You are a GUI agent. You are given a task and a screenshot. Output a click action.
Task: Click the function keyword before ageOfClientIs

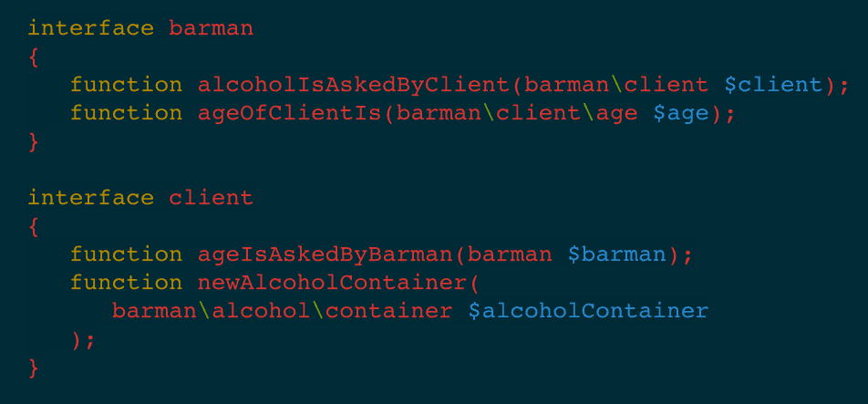127,113
